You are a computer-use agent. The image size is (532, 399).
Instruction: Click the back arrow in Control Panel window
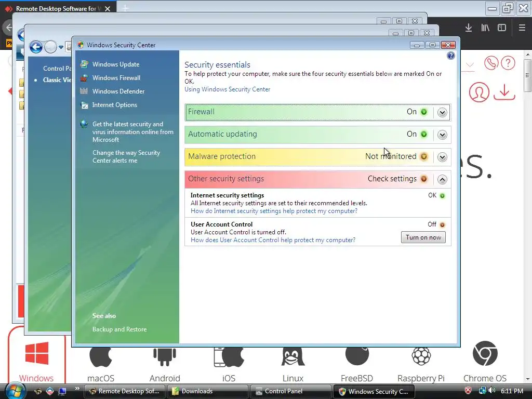tap(36, 47)
